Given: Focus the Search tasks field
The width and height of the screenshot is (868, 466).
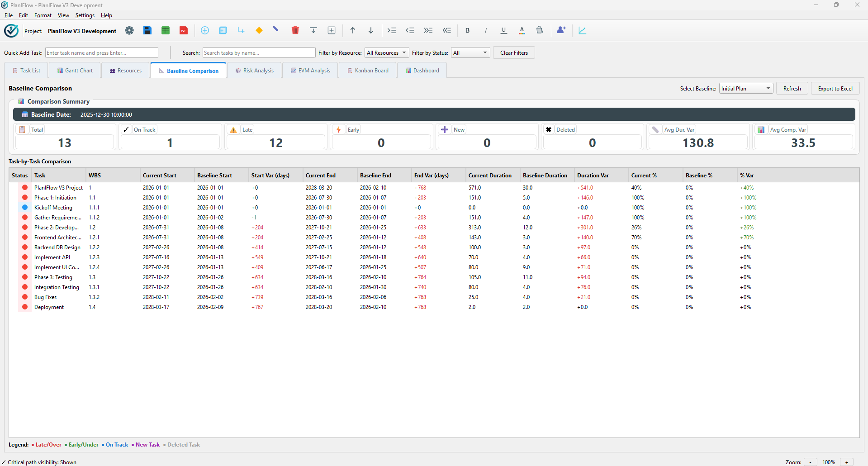Looking at the screenshot, I should pos(259,53).
